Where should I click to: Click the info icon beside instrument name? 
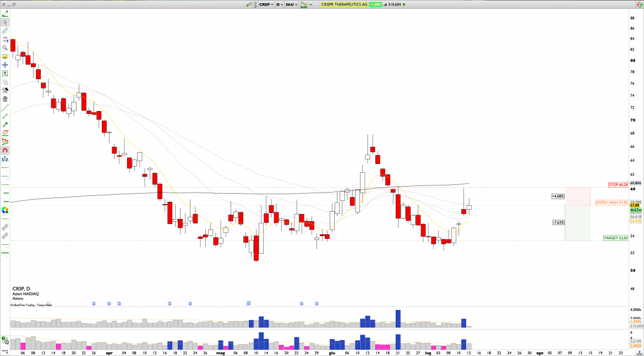coord(317,4)
